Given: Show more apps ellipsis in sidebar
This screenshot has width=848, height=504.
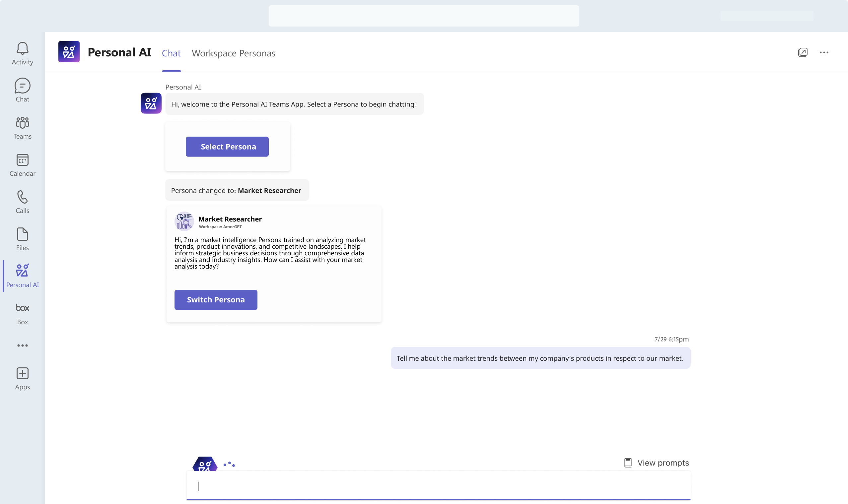Looking at the screenshot, I should pos(23,346).
